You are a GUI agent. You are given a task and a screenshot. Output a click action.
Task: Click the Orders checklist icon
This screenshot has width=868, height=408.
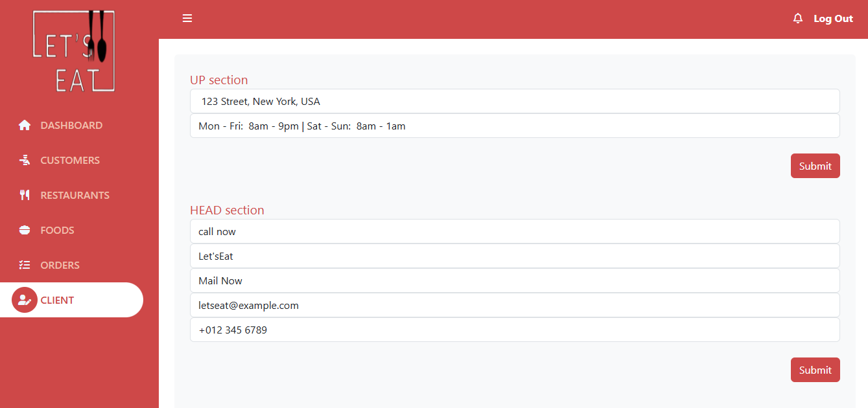25,266
